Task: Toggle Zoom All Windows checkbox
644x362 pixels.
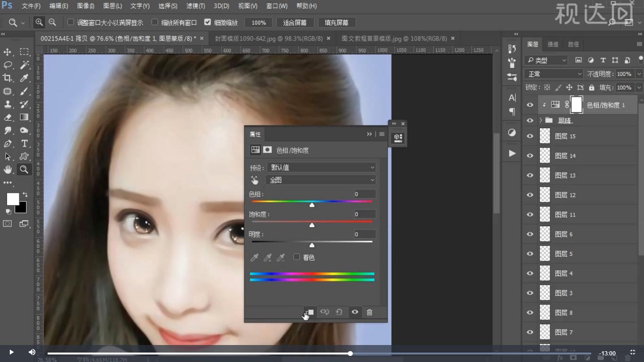Action: coord(155,22)
